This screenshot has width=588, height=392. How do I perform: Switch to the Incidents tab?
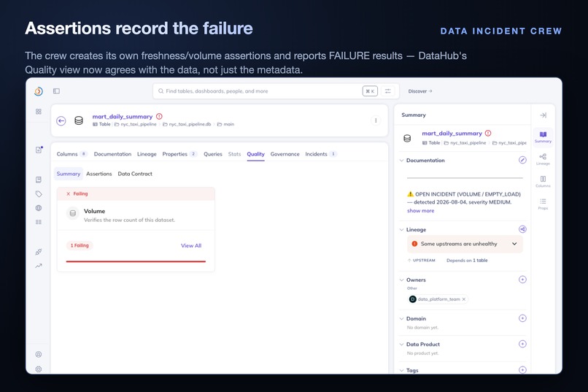pyautogui.click(x=320, y=154)
